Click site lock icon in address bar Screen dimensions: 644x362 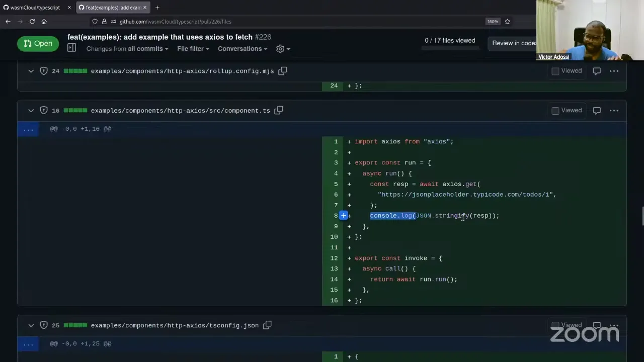[x=104, y=22]
